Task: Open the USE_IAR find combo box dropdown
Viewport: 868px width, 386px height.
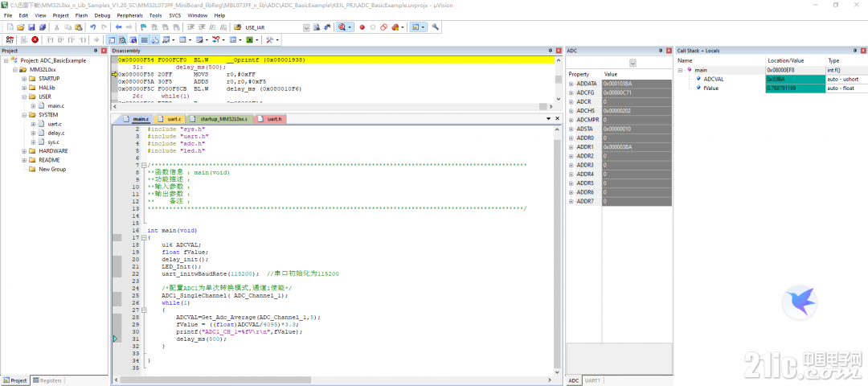Action: click(306, 27)
